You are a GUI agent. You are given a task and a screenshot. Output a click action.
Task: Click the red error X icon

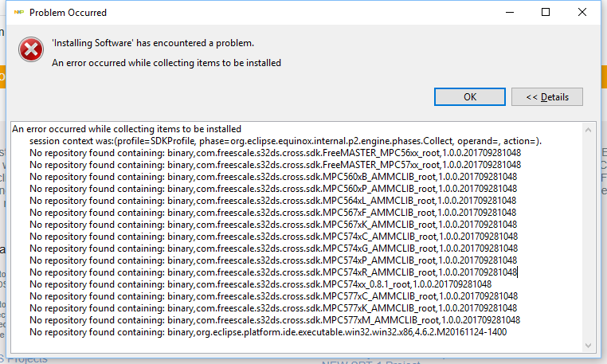coord(31,50)
